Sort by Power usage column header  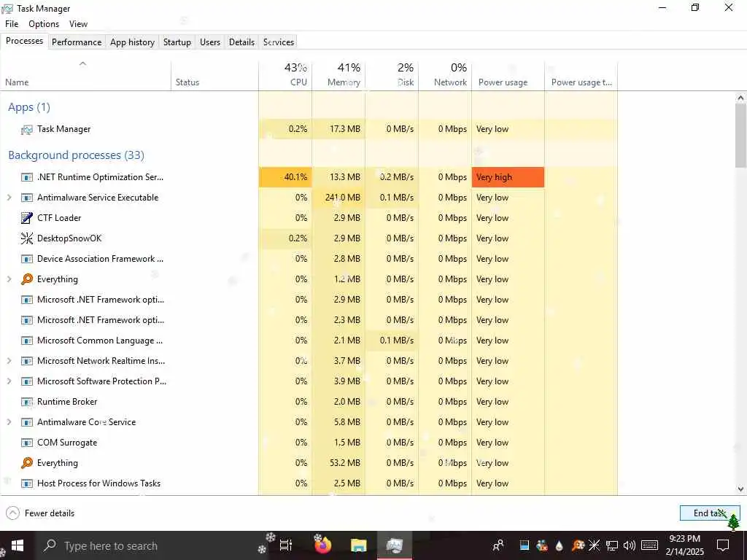tap(508, 76)
